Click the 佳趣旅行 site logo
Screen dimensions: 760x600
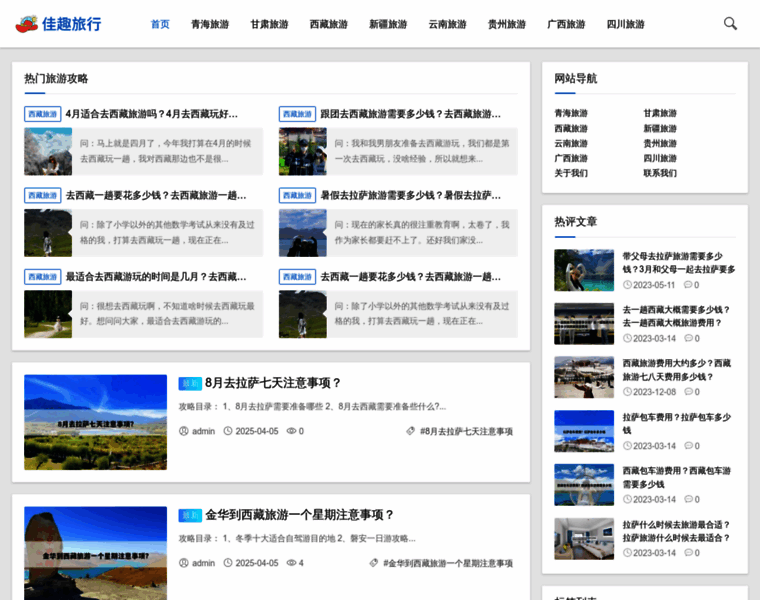[58, 24]
